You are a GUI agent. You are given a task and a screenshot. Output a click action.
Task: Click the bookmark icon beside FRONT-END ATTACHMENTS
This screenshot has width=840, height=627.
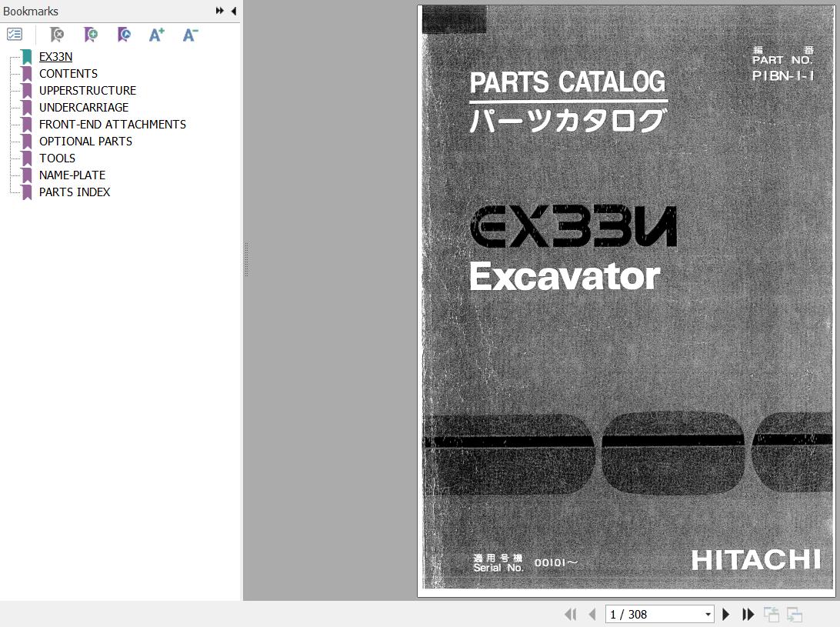click(27, 125)
